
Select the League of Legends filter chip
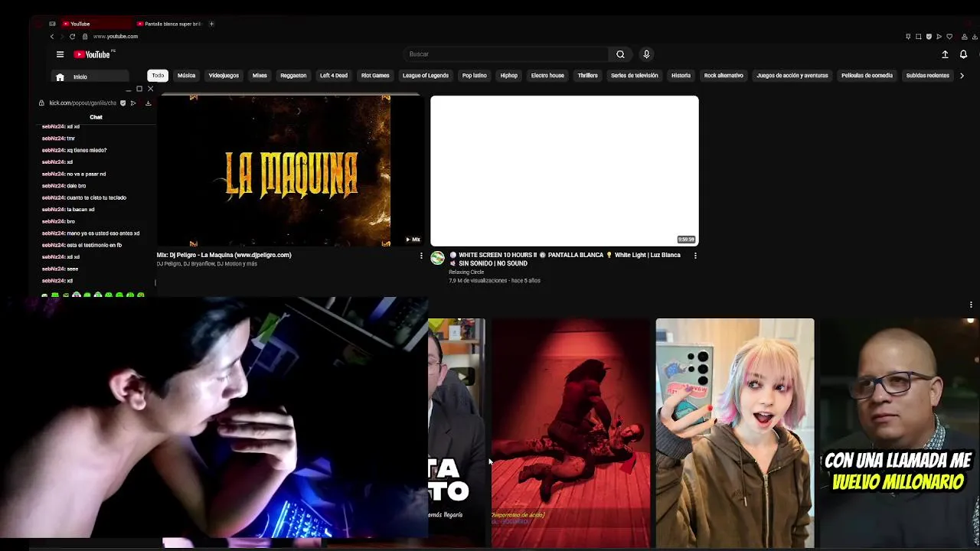[x=426, y=76]
